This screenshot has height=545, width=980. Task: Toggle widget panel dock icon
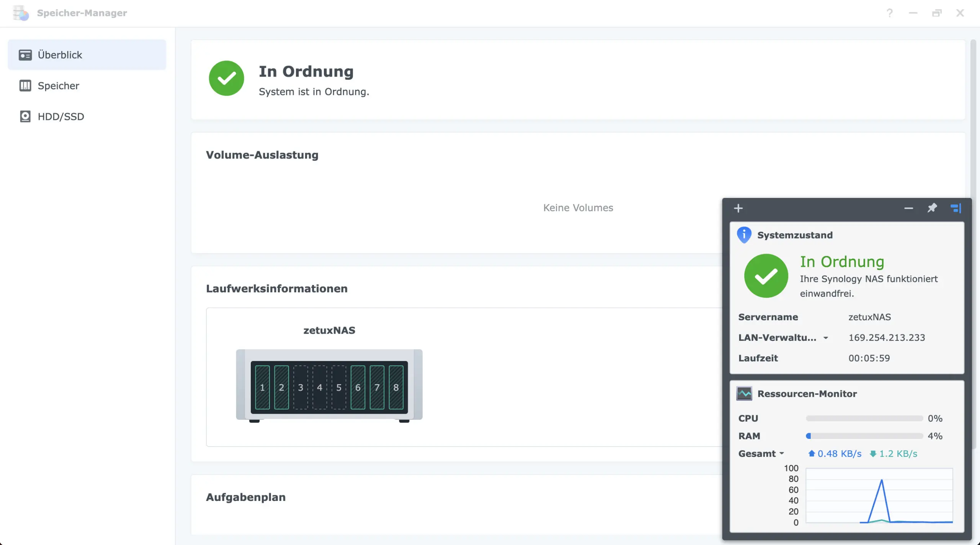pos(955,208)
